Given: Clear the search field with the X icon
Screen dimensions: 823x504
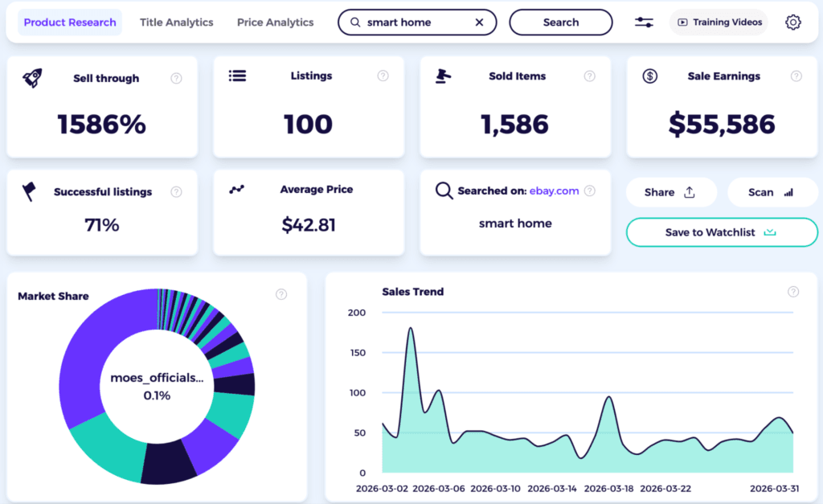Looking at the screenshot, I should [x=480, y=22].
